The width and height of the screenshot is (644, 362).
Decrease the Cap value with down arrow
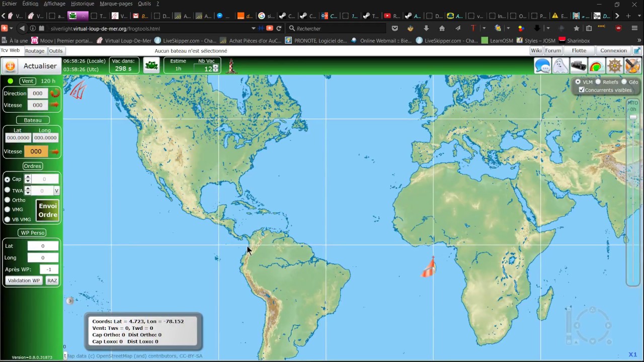[28, 181]
